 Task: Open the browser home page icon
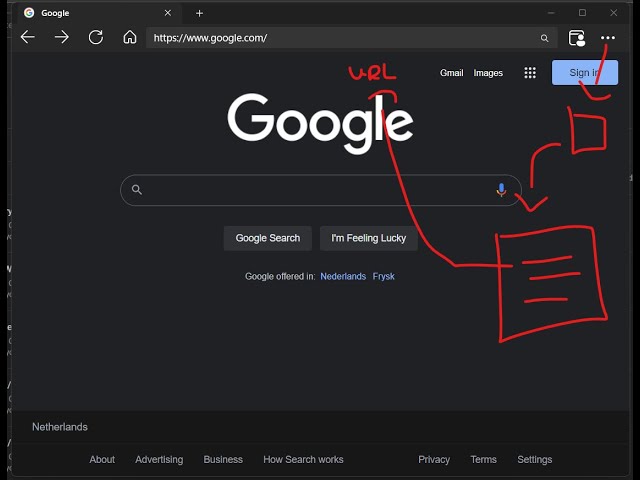coord(130,37)
